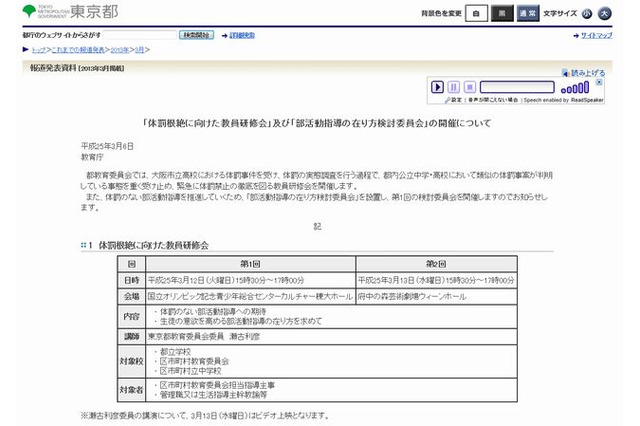Pause the ReadSpeaker audio
Image resolution: width=640 pixels, height=426 pixels.
pyautogui.click(x=453, y=87)
